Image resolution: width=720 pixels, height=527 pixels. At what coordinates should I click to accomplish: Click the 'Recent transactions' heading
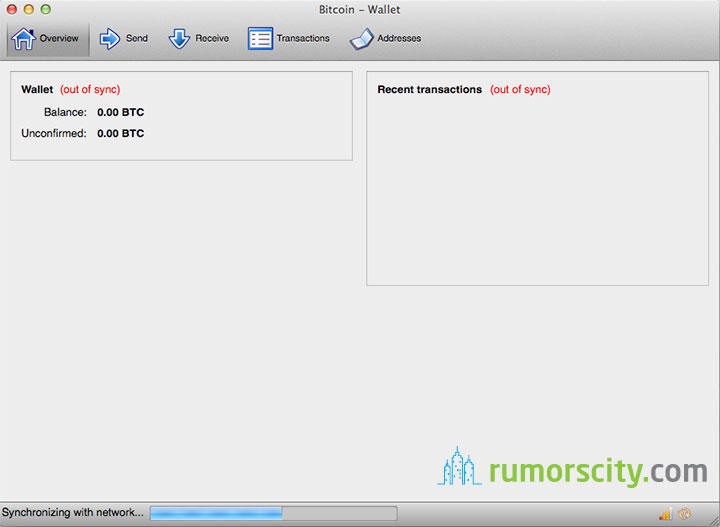[429, 90]
